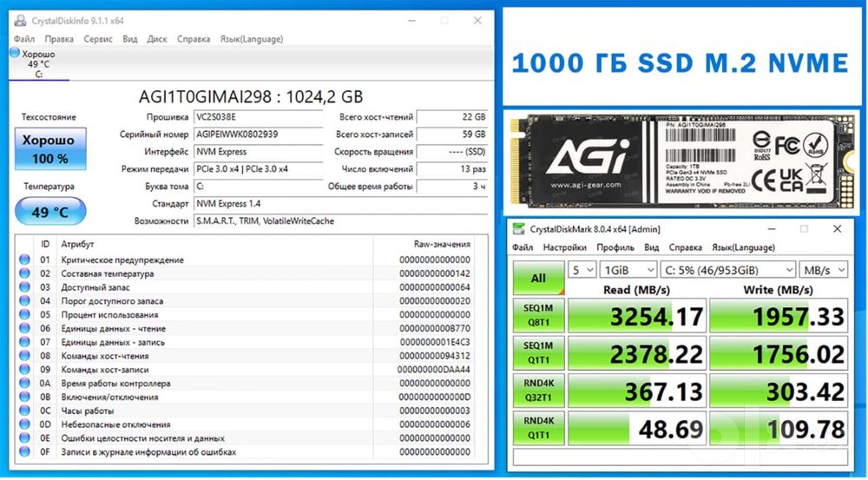Open Настройки menu in CrystalDiskMark

565,247
